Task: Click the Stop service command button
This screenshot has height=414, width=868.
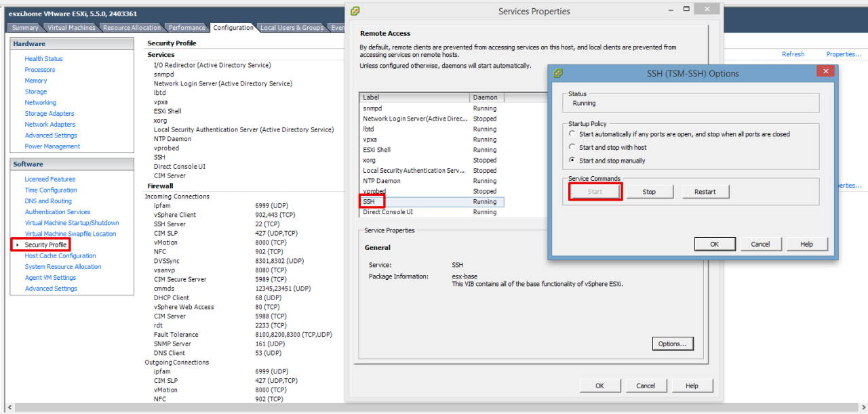Action: pos(649,192)
